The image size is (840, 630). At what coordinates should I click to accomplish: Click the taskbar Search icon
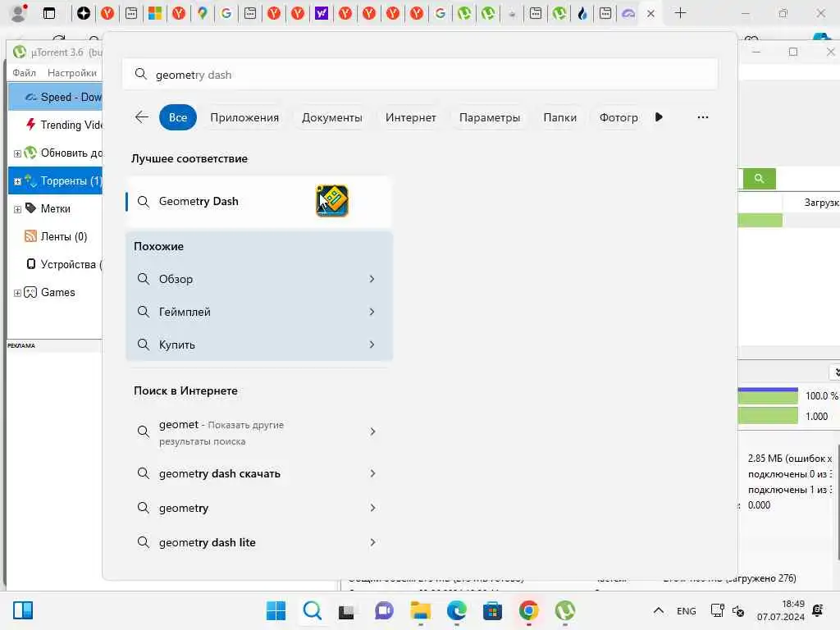313,610
